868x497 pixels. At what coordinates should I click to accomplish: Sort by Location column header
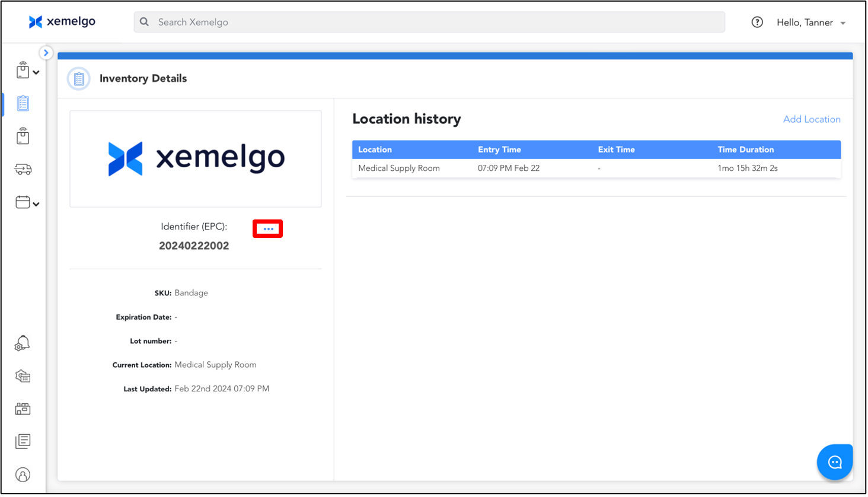coord(375,149)
